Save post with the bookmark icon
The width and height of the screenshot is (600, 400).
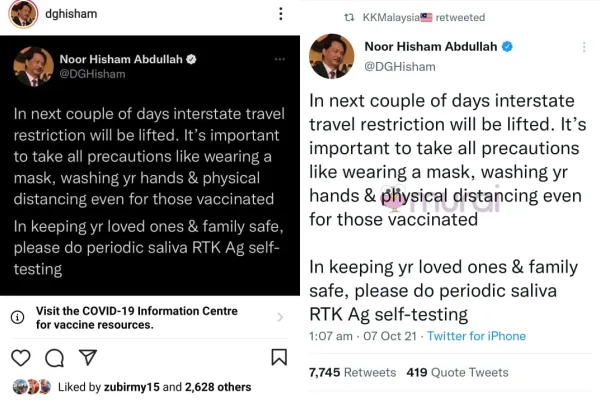coord(279,357)
